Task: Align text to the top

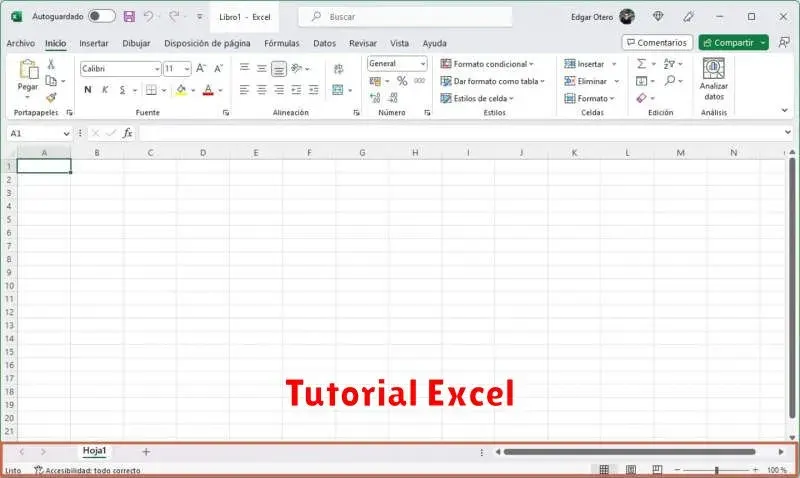Action: click(x=244, y=67)
